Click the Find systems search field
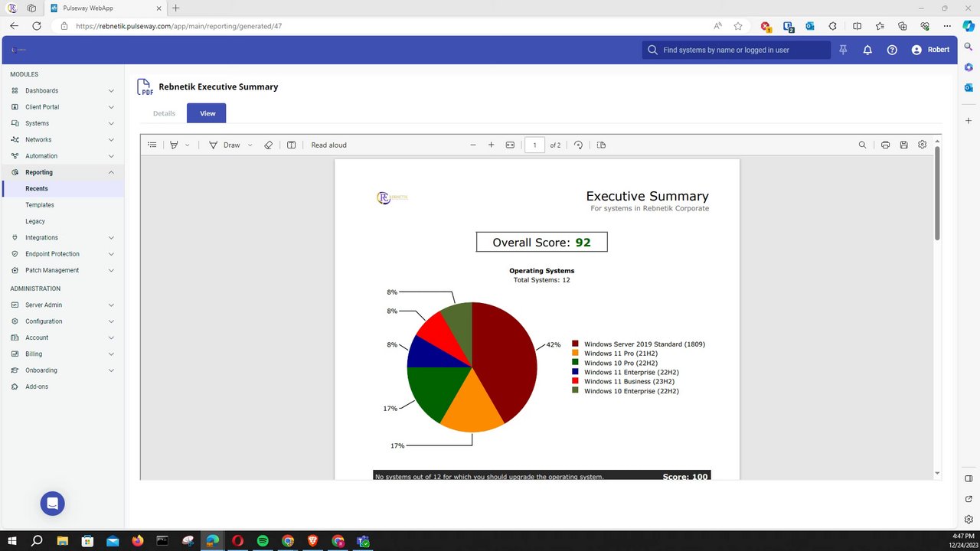The image size is (980, 551). [x=736, y=50]
